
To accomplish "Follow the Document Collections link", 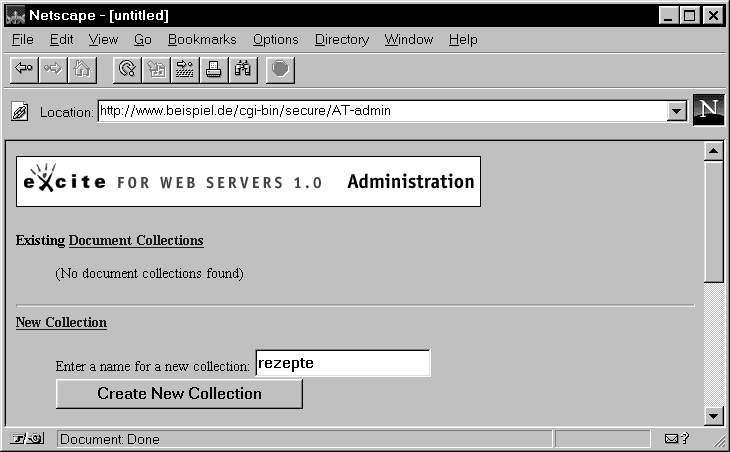I will click(x=136, y=241).
